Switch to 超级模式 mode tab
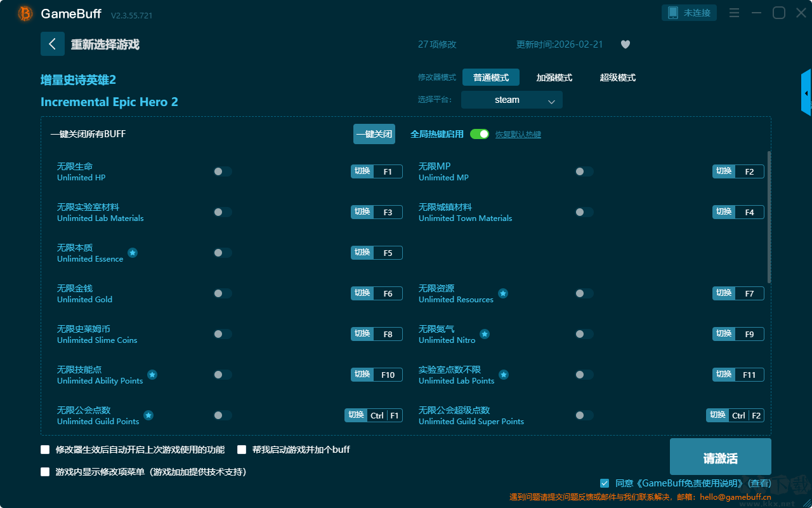This screenshot has width=812, height=508. 618,77
